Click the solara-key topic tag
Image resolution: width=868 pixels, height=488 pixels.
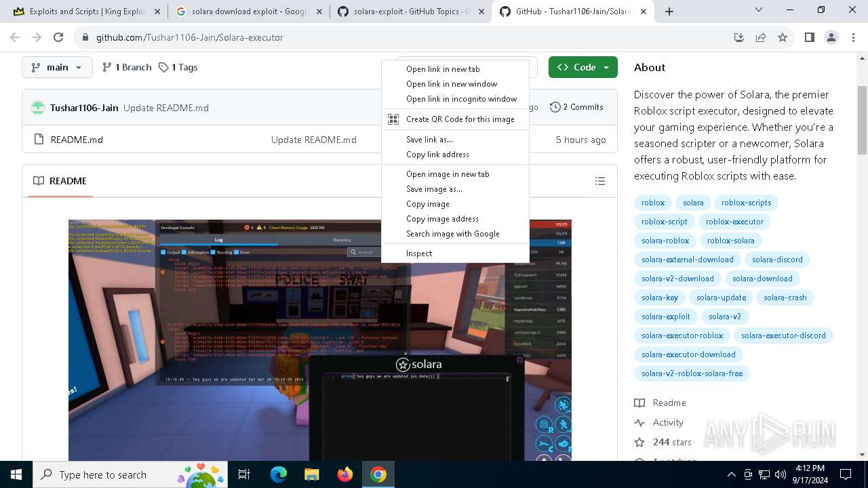click(660, 298)
